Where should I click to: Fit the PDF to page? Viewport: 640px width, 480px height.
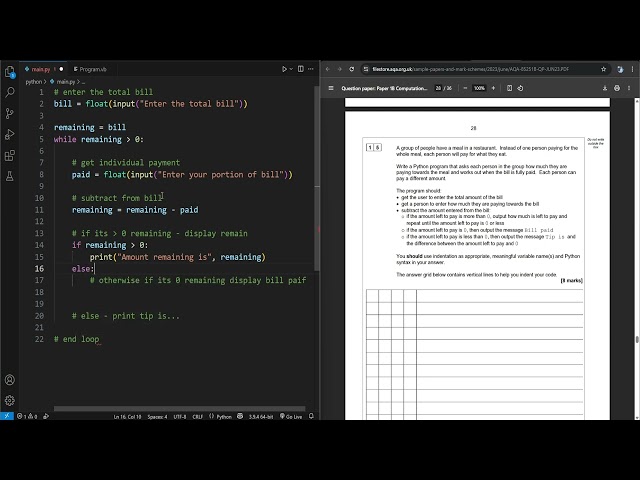pyautogui.click(x=509, y=88)
